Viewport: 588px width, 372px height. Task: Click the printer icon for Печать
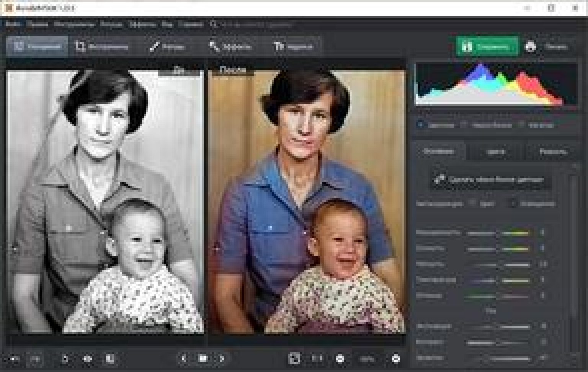tap(531, 47)
